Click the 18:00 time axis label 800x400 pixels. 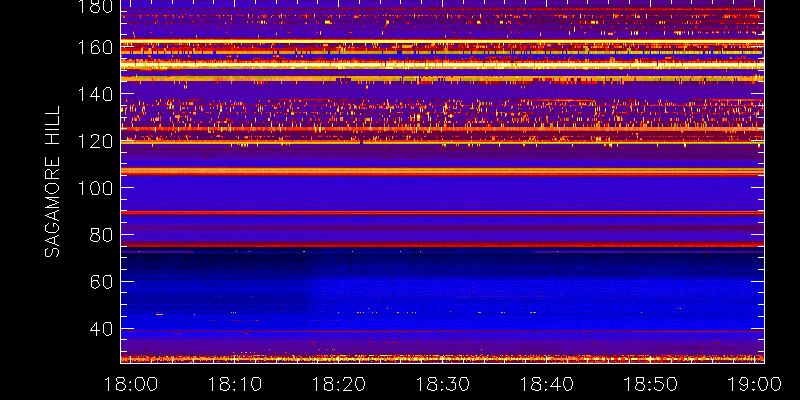pyautogui.click(x=131, y=384)
